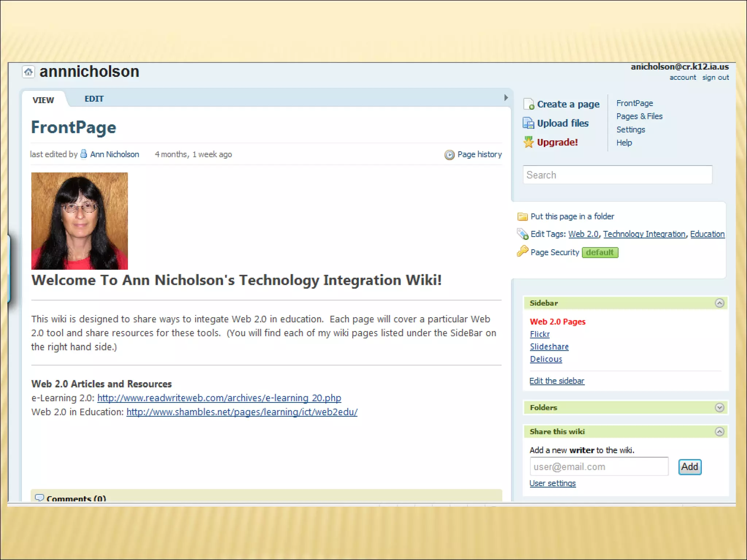This screenshot has width=747, height=560.
Task: Expand the Folders panel
Action: tap(719, 408)
